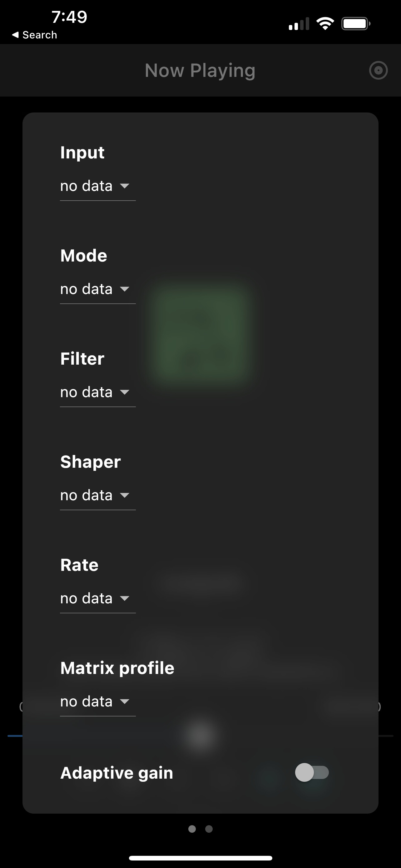Switch to the second page dot
The image size is (401, 868).
pyautogui.click(x=209, y=829)
